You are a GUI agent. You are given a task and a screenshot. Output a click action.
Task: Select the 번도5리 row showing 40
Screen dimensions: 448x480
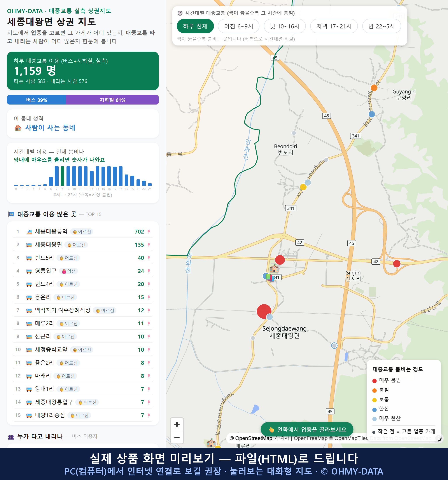coord(83,258)
